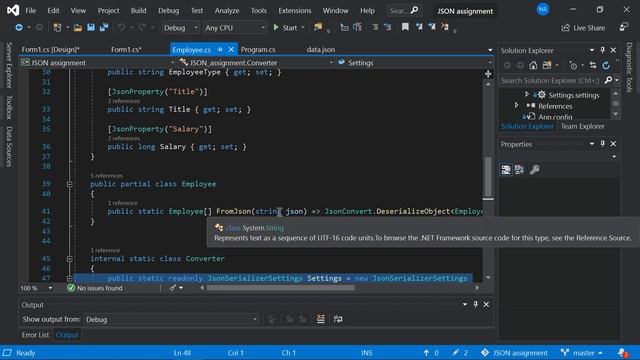640x360 pixels.
Task: Pin the Employee.cs tab
Action: [x=220, y=49]
